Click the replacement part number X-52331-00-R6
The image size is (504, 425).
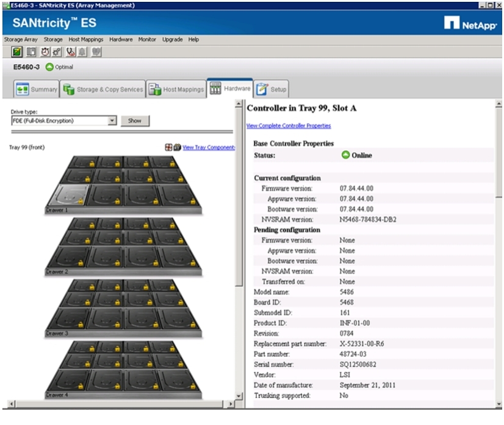[x=362, y=344]
